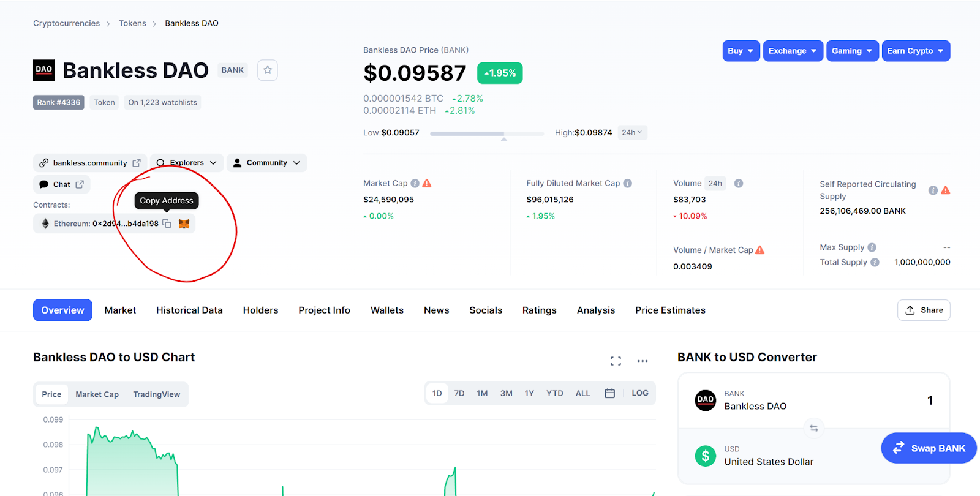The width and height of the screenshot is (980, 496).
Task: Open the chart date range calendar
Action: click(610, 393)
